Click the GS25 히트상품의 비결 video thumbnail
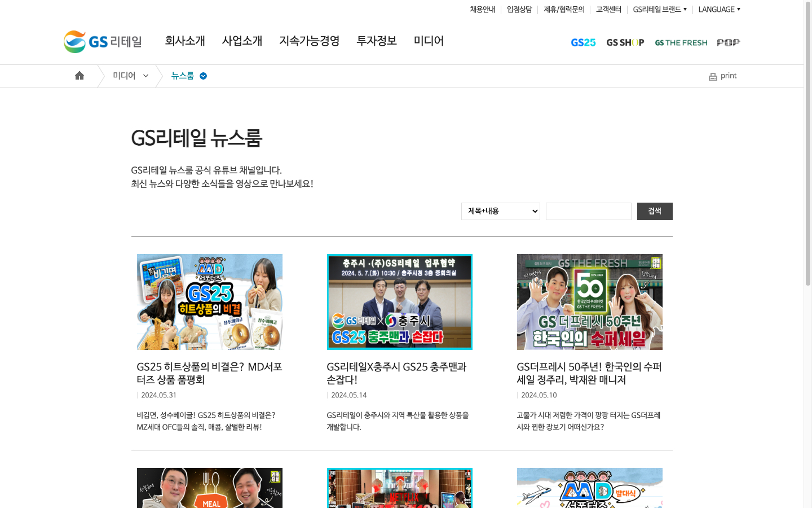Image resolution: width=812 pixels, height=508 pixels. tap(210, 302)
